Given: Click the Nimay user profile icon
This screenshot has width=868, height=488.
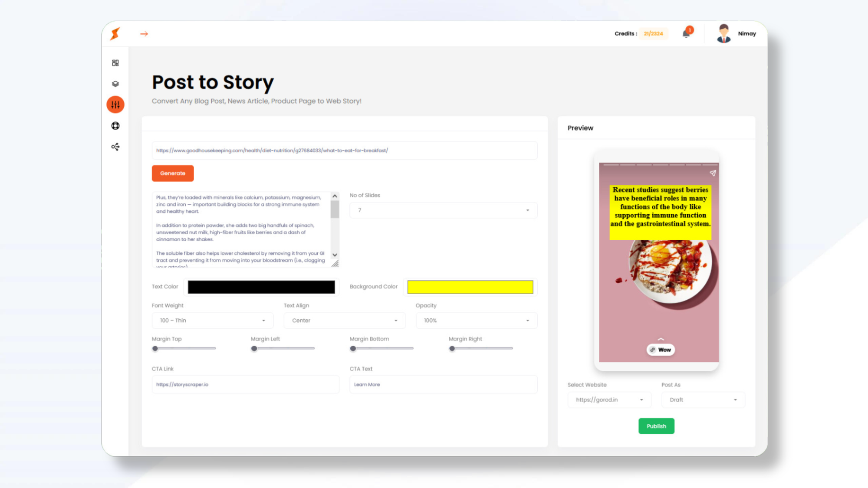Looking at the screenshot, I should [723, 33].
